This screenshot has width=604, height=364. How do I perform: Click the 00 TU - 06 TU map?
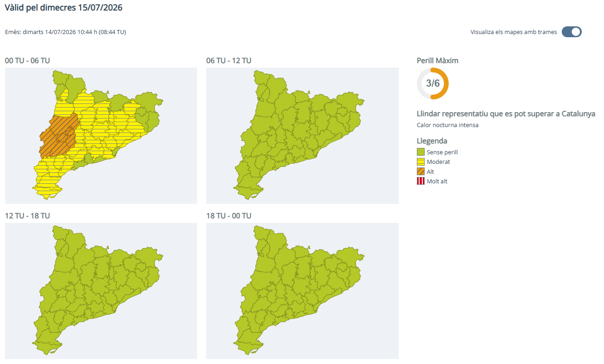[x=101, y=135]
